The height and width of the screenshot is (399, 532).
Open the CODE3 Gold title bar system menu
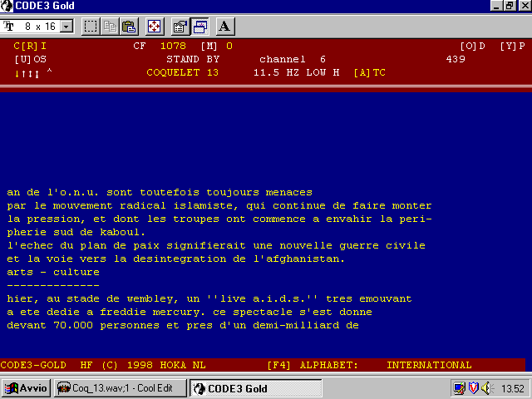[x=7, y=6]
